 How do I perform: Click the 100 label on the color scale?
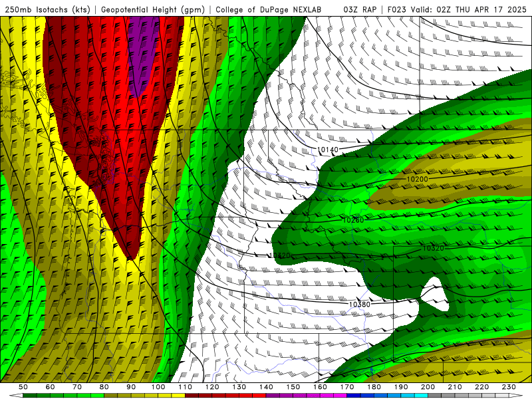(x=158, y=387)
